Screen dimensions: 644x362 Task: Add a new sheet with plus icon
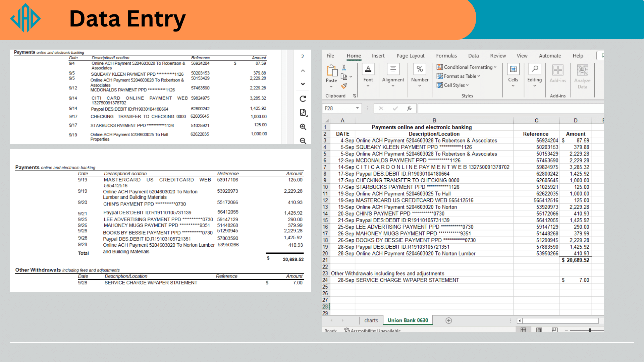pyautogui.click(x=448, y=320)
